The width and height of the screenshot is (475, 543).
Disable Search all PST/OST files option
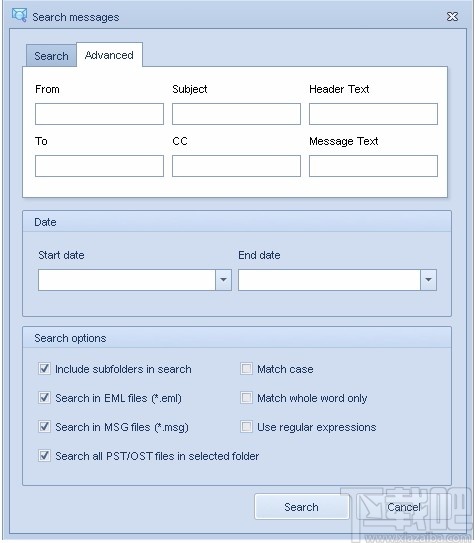tap(44, 456)
